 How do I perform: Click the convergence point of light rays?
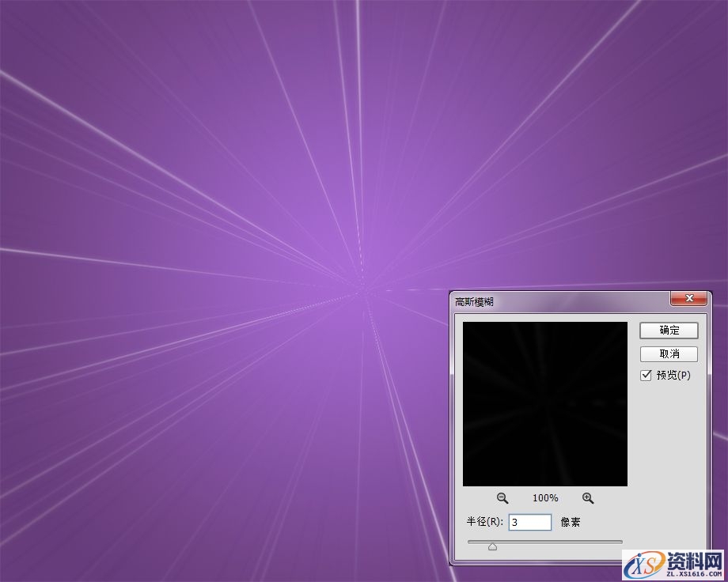362,292
